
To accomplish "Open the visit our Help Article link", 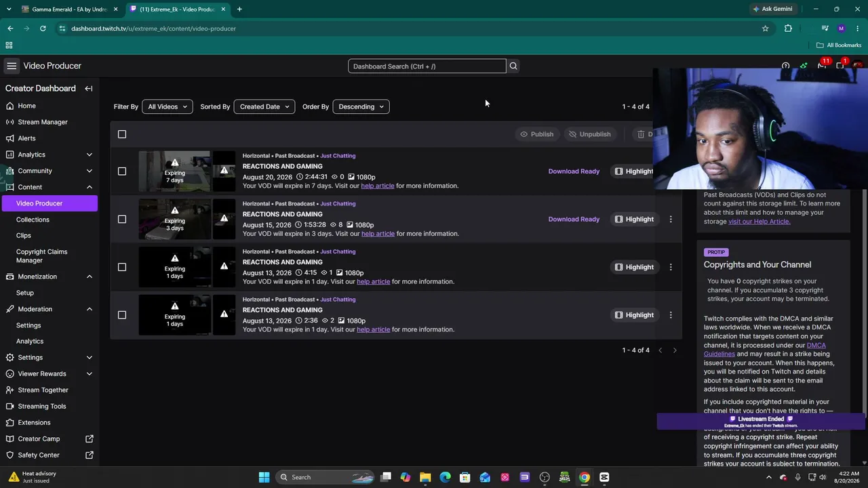I will 759,222.
